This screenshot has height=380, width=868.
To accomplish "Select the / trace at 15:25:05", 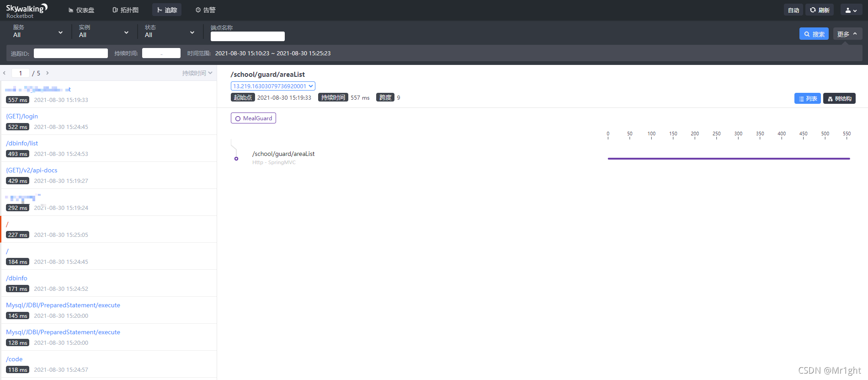I will 108,229.
